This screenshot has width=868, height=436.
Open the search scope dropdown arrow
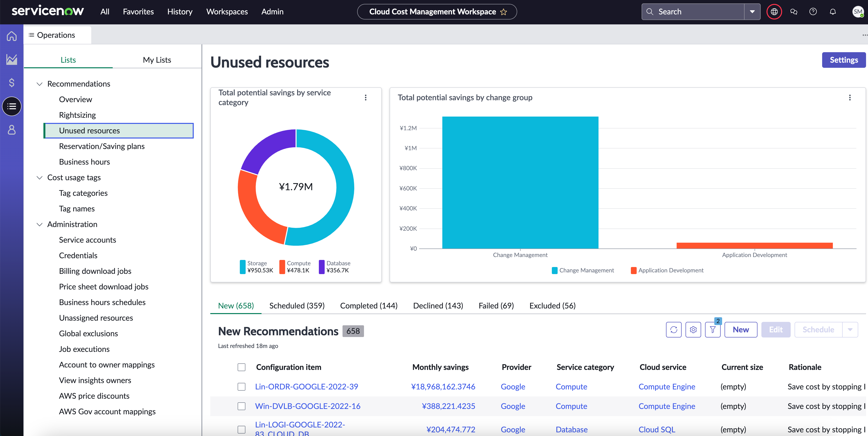coord(752,12)
